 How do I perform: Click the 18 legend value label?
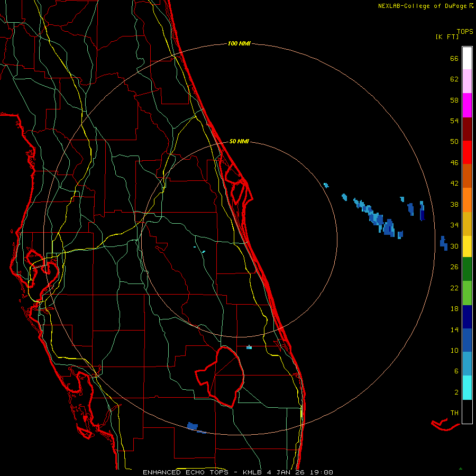coord(454,309)
